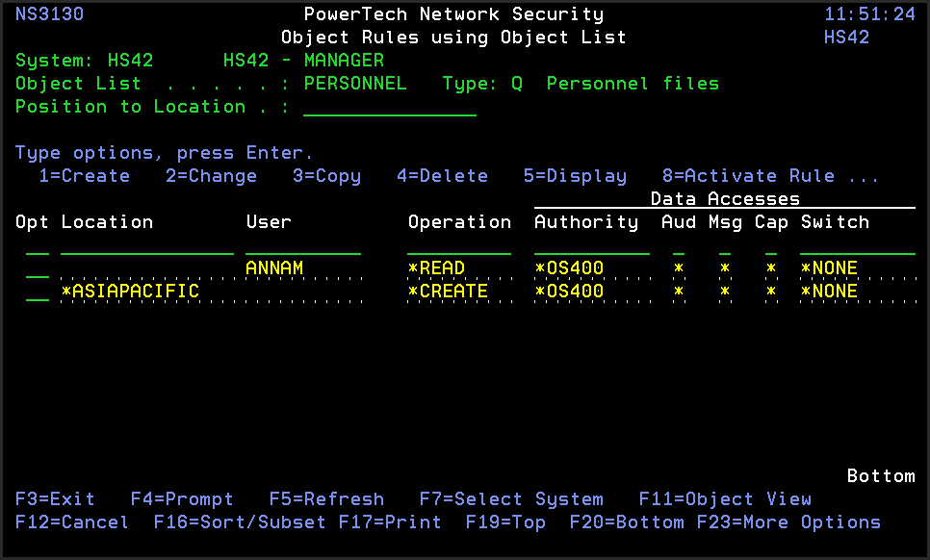This screenshot has width=930, height=560.
Task: Open F7=Select System option
Action: pos(511,499)
